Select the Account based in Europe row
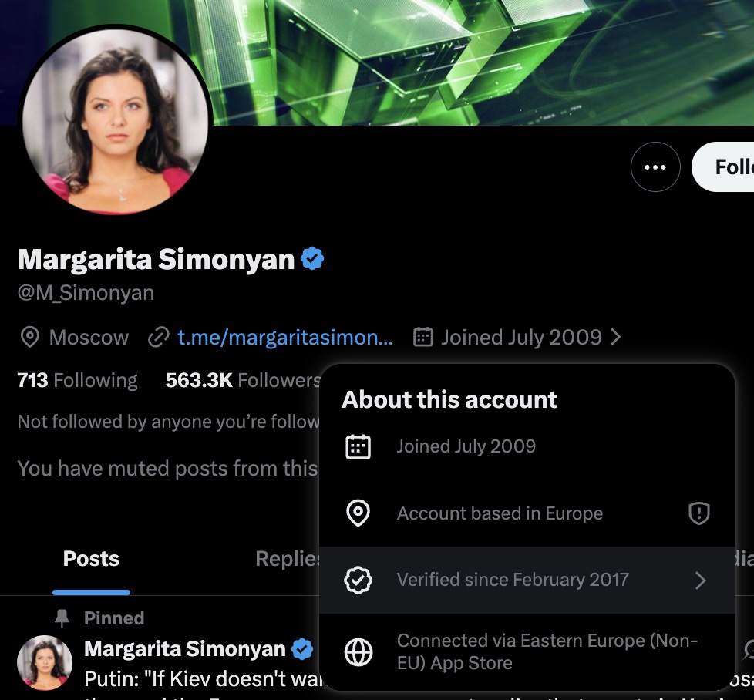Image resolution: width=754 pixels, height=700 pixels. tap(527, 513)
